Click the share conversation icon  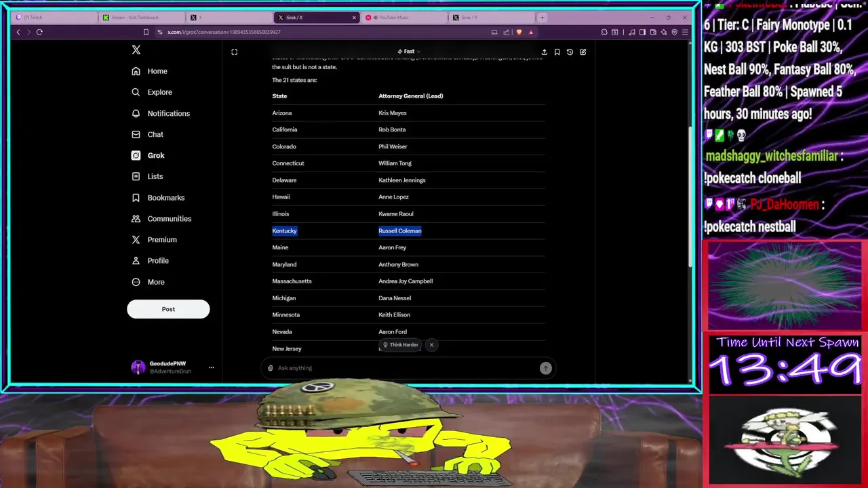(544, 52)
